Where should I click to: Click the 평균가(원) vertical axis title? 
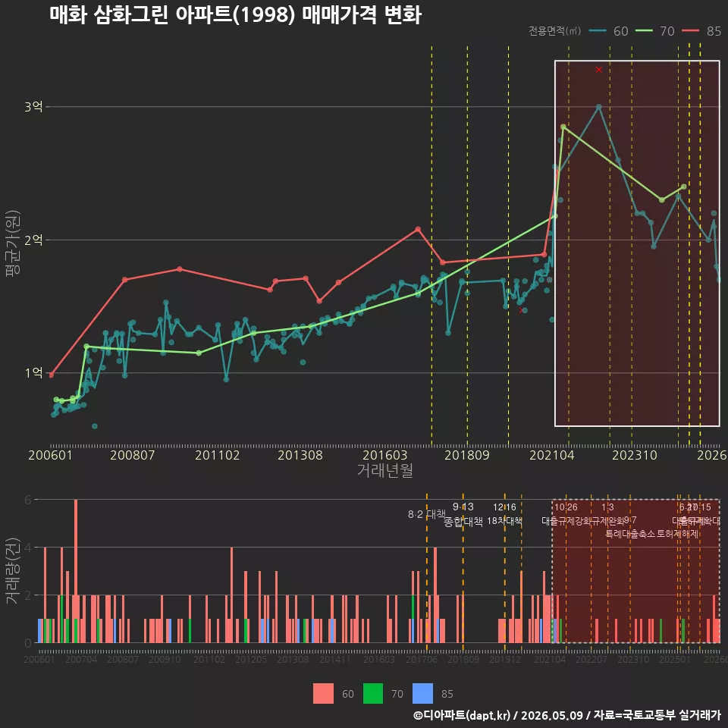pyautogui.click(x=13, y=243)
